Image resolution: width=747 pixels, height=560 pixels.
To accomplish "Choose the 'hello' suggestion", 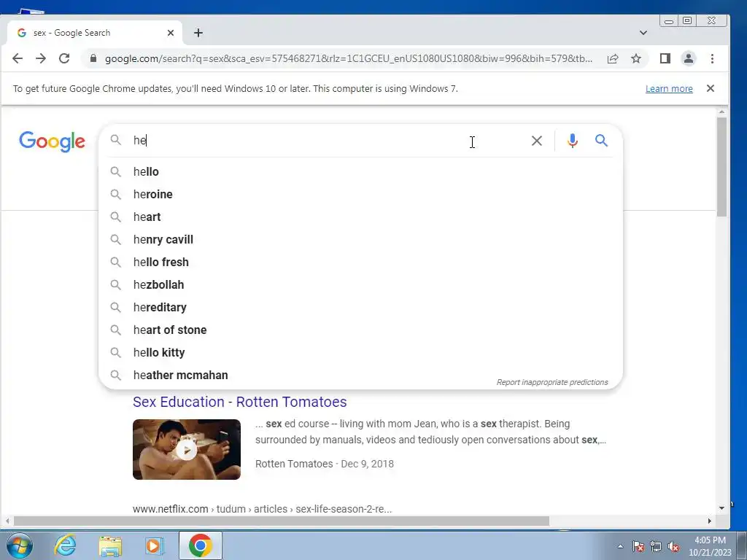I will 360,171.
